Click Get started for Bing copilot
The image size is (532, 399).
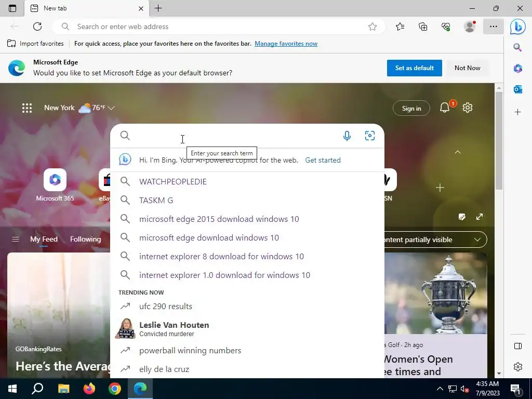coord(323,160)
